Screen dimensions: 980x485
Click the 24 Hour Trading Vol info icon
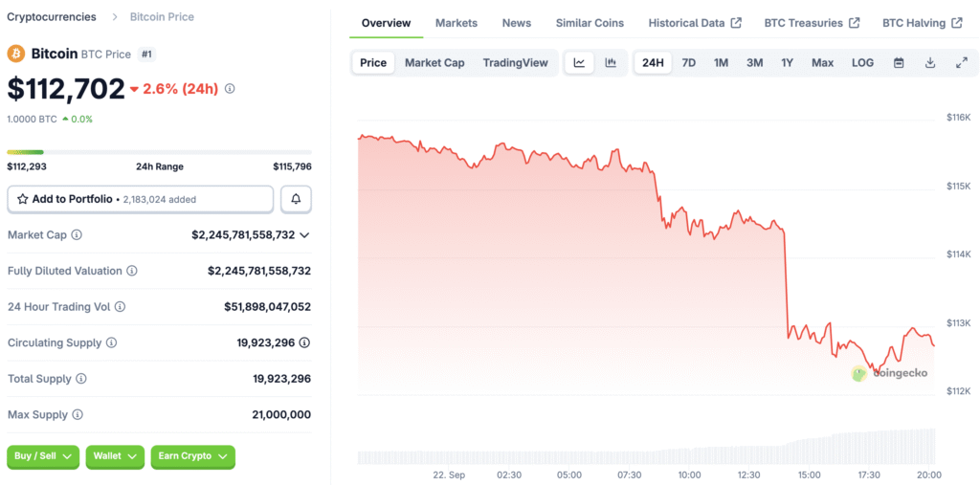120,307
